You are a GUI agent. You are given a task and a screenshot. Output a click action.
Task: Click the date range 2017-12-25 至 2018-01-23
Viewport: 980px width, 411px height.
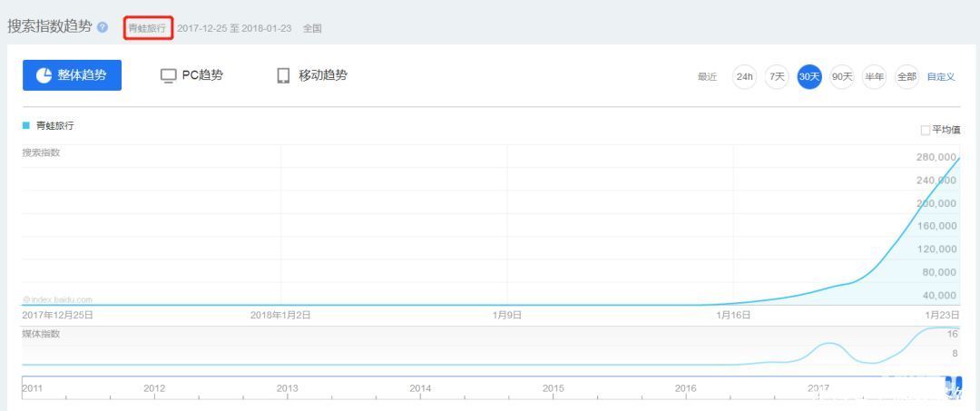click(x=234, y=28)
